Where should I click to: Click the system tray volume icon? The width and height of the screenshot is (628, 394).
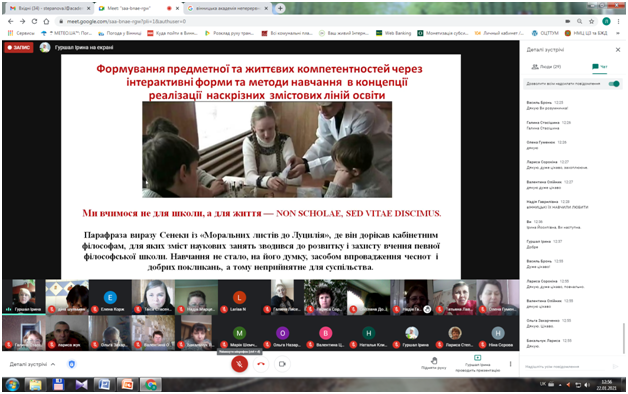(587, 385)
